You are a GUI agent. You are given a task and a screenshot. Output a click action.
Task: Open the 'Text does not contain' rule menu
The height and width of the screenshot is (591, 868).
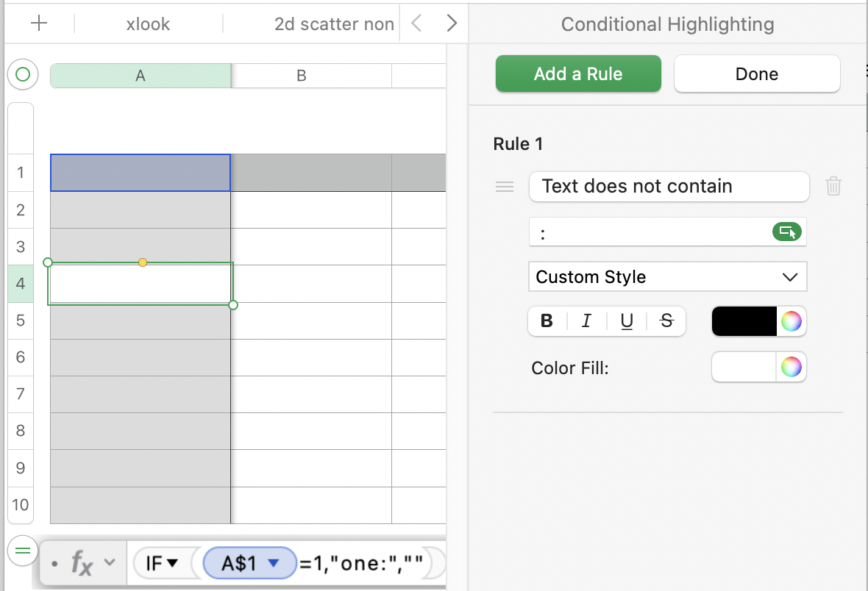(x=669, y=187)
